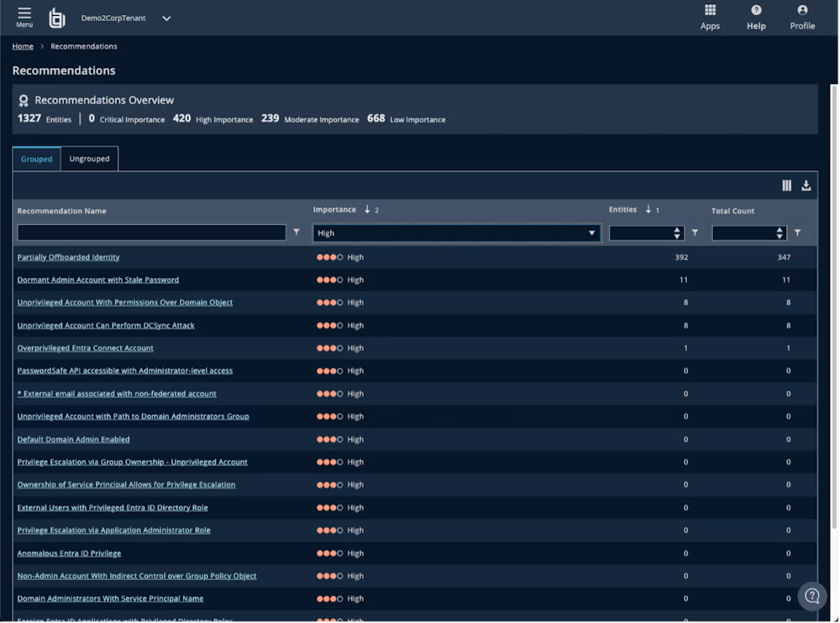This screenshot has height=623, width=840.
Task: Click the Entities sort arrow
Action: 648,209
